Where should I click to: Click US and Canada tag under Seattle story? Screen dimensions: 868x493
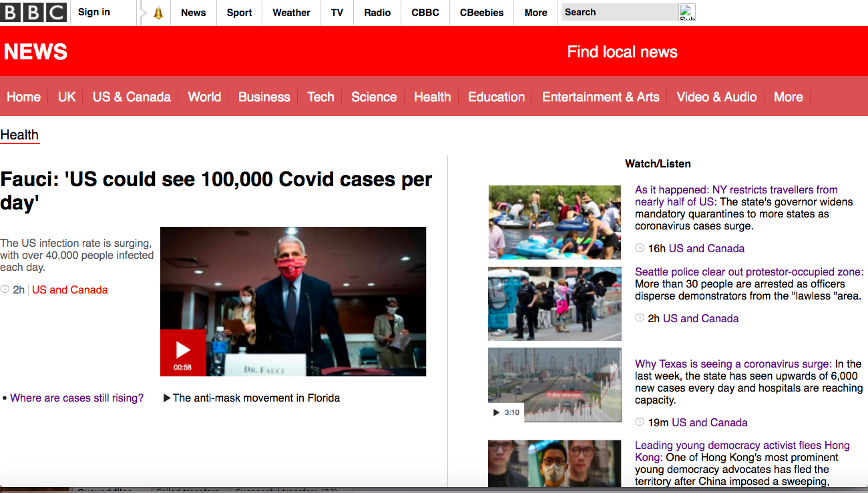point(700,319)
